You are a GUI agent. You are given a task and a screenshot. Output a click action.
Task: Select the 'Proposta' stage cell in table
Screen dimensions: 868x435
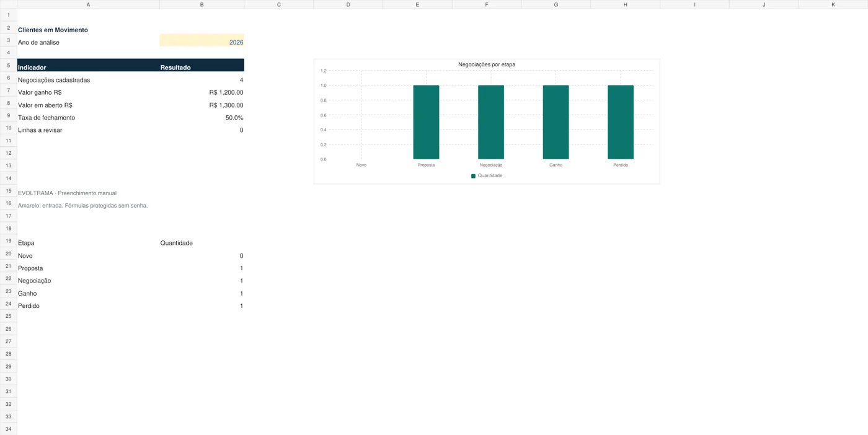(x=88, y=266)
